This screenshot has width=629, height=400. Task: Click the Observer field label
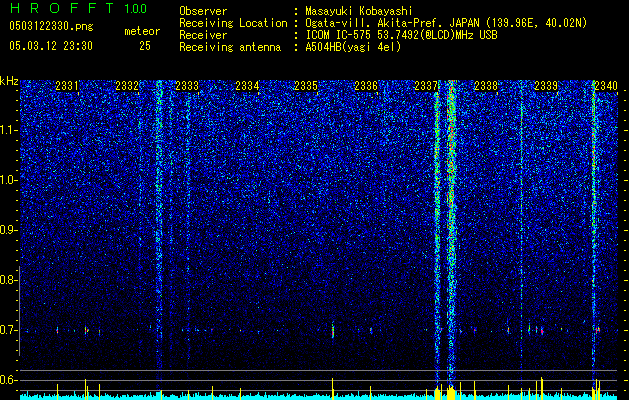203,11
